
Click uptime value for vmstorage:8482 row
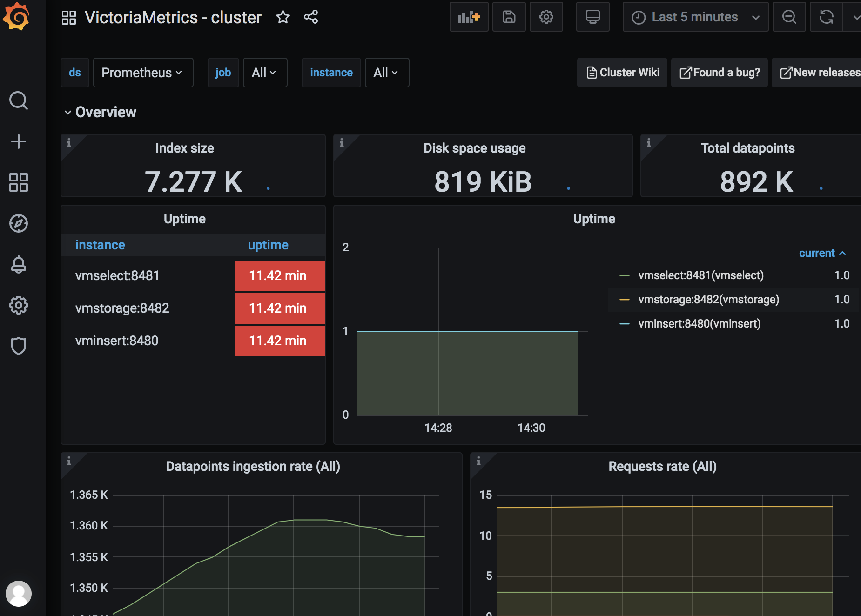pyautogui.click(x=280, y=308)
